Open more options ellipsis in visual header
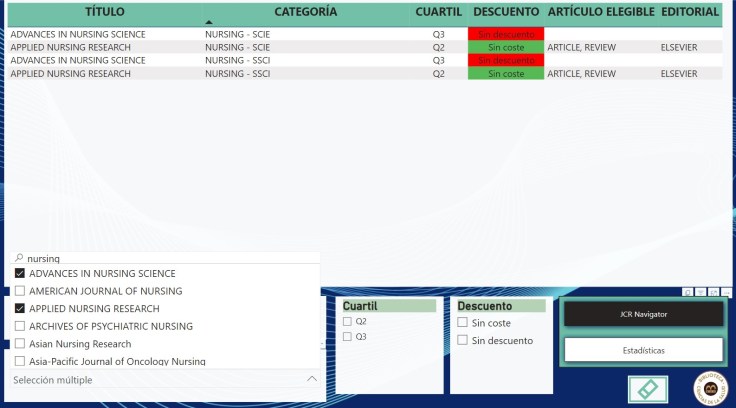 pos(726,292)
